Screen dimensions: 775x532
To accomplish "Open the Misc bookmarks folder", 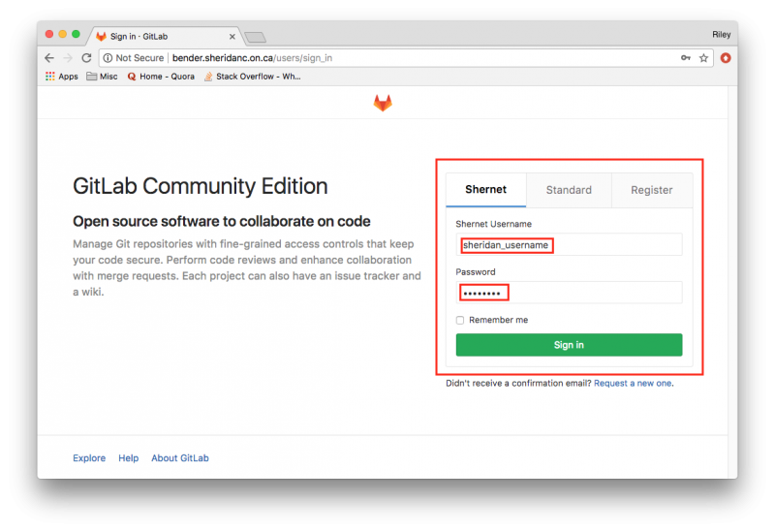I will pos(103,77).
